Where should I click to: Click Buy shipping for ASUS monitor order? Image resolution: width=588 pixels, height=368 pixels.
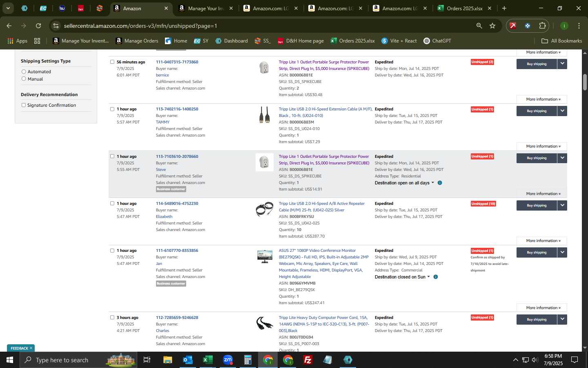pyautogui.click(x=537, y=252)
